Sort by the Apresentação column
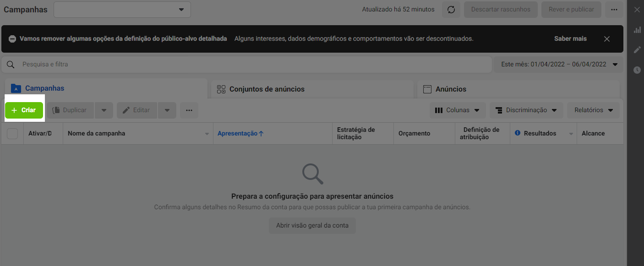The width and height of the screenshot is (644, 266). (240, 134)
